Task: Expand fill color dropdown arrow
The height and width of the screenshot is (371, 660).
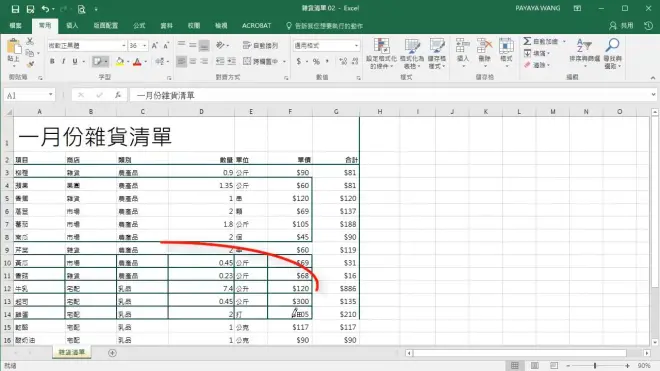Action: pos(128,62)
